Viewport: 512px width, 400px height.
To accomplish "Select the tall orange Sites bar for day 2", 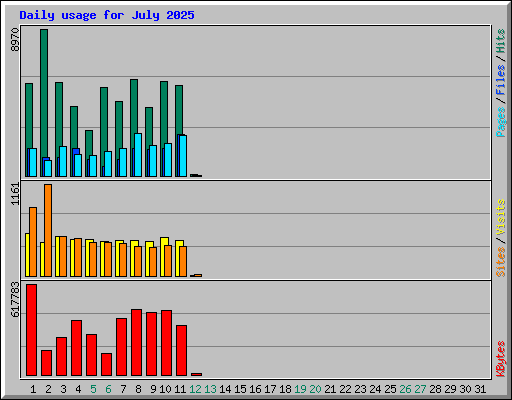I will click(x=48, y=230).
